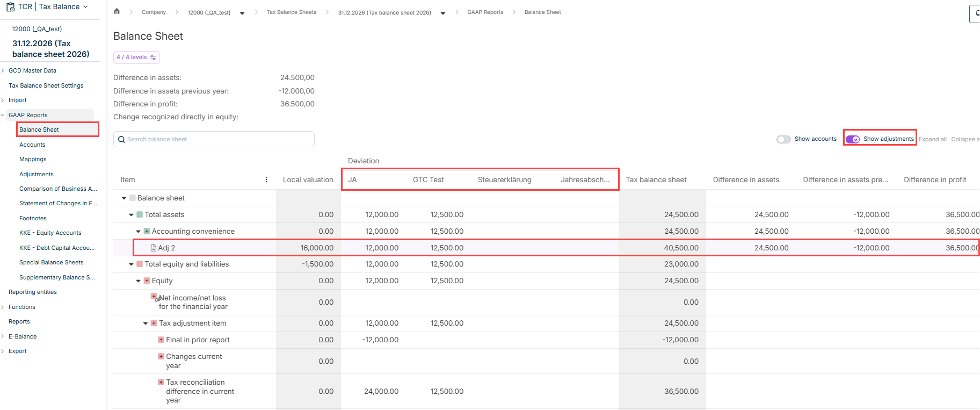980x410 pixels.
Task: Focus the Search balance sheet field
Action: coord(214,139)
